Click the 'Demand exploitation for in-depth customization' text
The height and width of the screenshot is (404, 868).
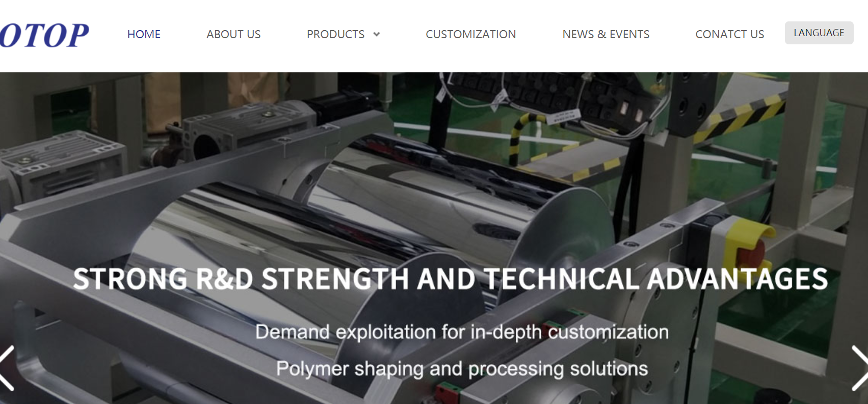coord(462,332)
